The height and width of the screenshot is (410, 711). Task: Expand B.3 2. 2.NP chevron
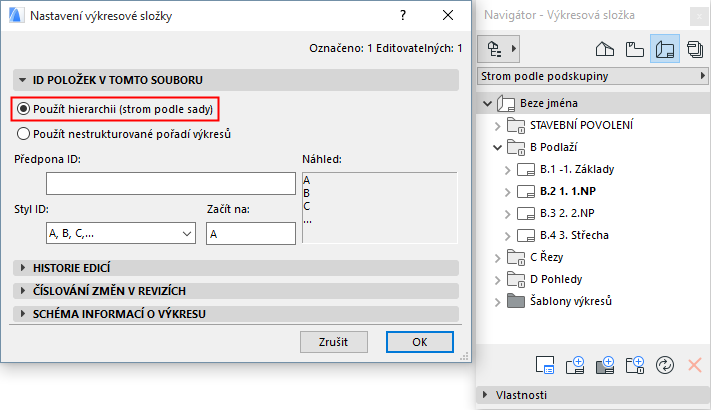(x=507, y=214)
